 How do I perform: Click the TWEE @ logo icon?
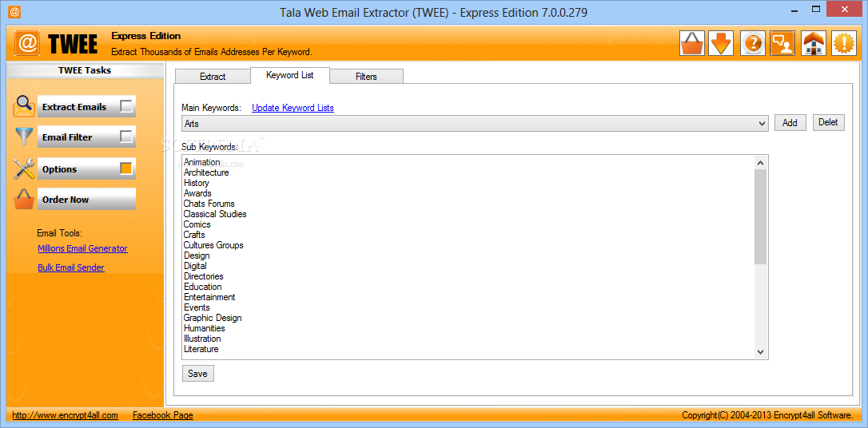pos(27,44)
